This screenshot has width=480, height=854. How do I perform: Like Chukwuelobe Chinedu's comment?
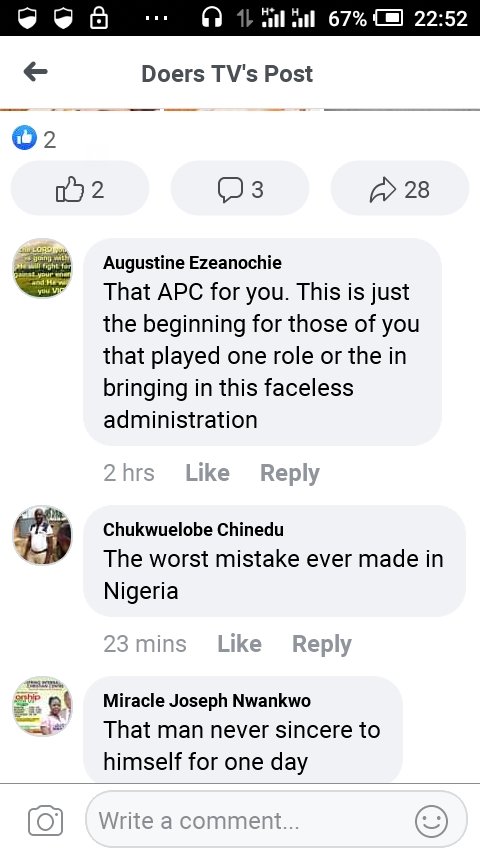tap(239, 643)
